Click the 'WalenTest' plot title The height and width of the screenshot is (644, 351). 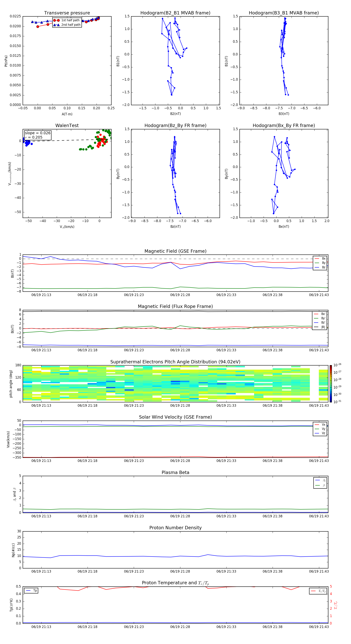pos(67,125)
